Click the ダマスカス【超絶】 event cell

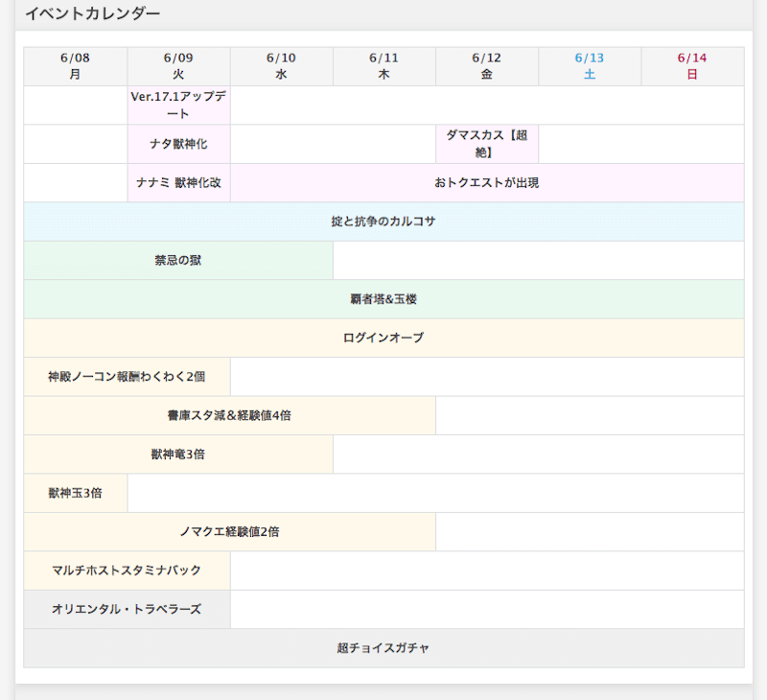pyautogui.click(x=487, y=144)
